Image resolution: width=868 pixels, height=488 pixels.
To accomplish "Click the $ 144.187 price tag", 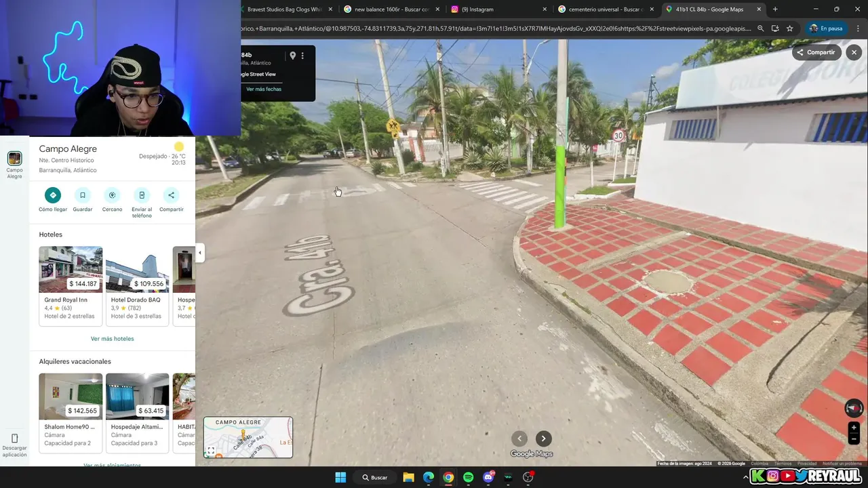I will (83, 283).
